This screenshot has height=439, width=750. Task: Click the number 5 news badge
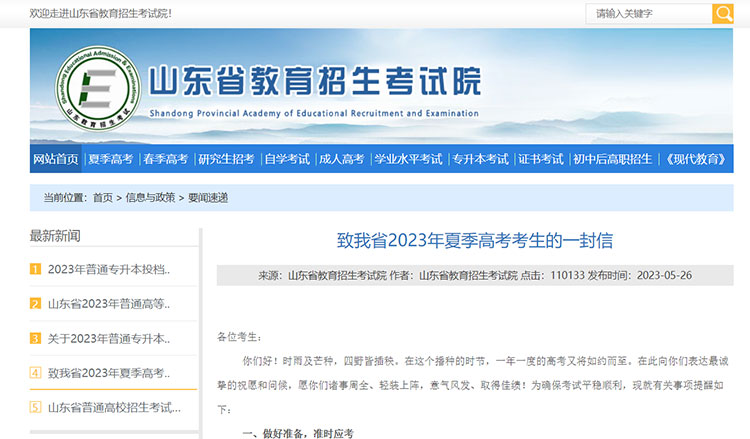(36, 407)
